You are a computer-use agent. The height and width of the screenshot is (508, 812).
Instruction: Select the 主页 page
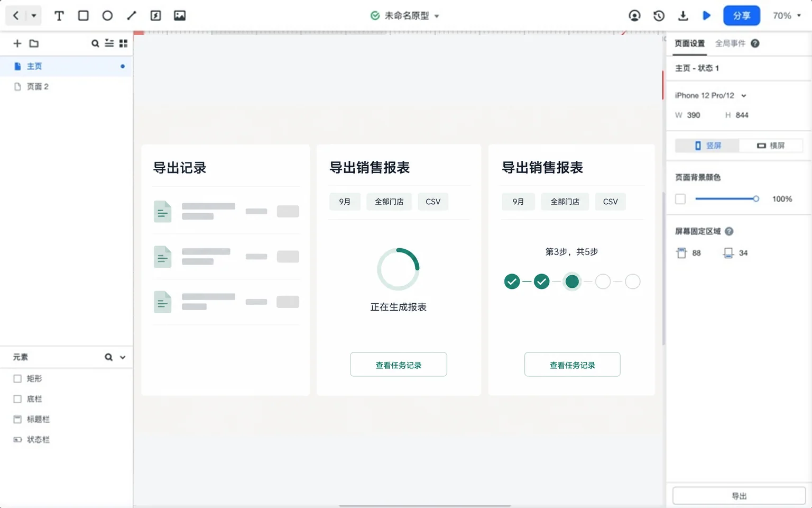click(x=66, y=66)
